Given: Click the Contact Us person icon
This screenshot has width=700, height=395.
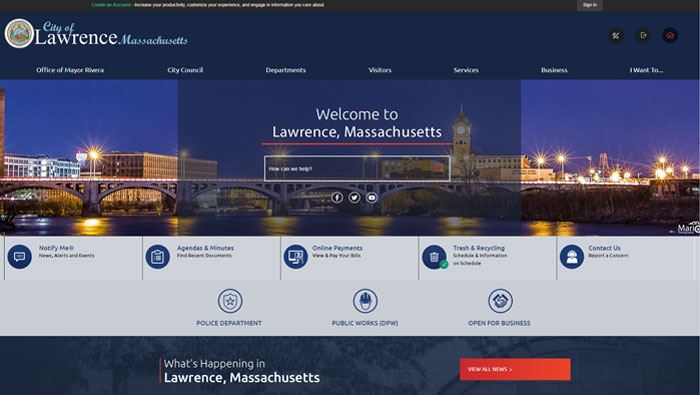Looking at the screenshot, I should [x=572, y=257].
